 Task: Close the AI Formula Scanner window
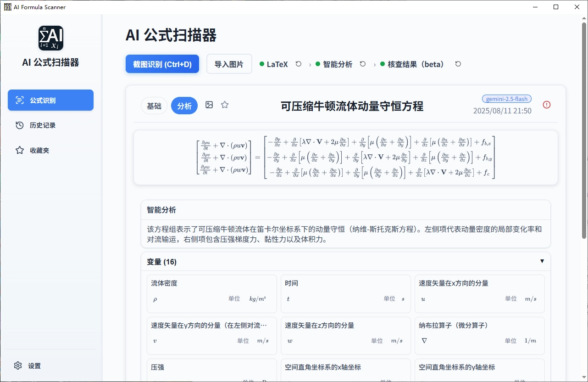[x=577, y=7]
